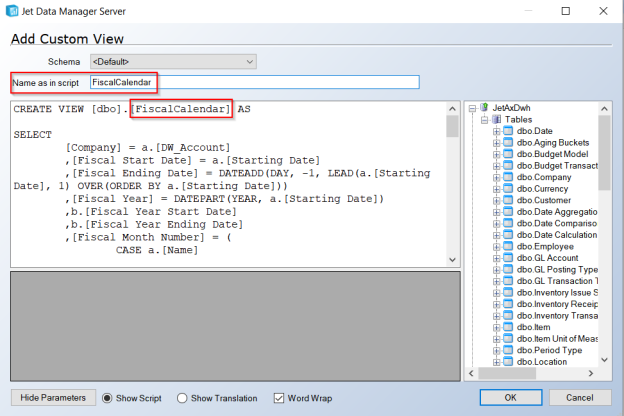Screen dimensions: 624x416
Task: Click the dbo.Date Compariso table icon
Action: click(508, 223)
